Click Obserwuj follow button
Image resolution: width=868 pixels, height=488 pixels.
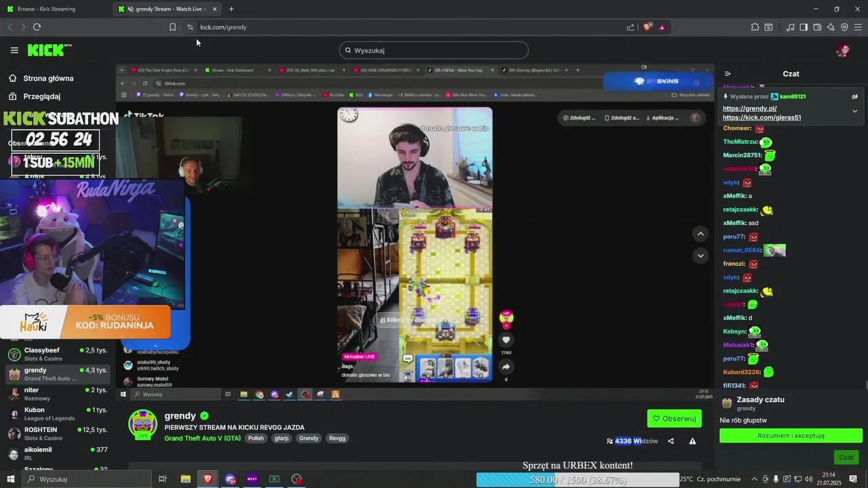click(x=674, y=418)
